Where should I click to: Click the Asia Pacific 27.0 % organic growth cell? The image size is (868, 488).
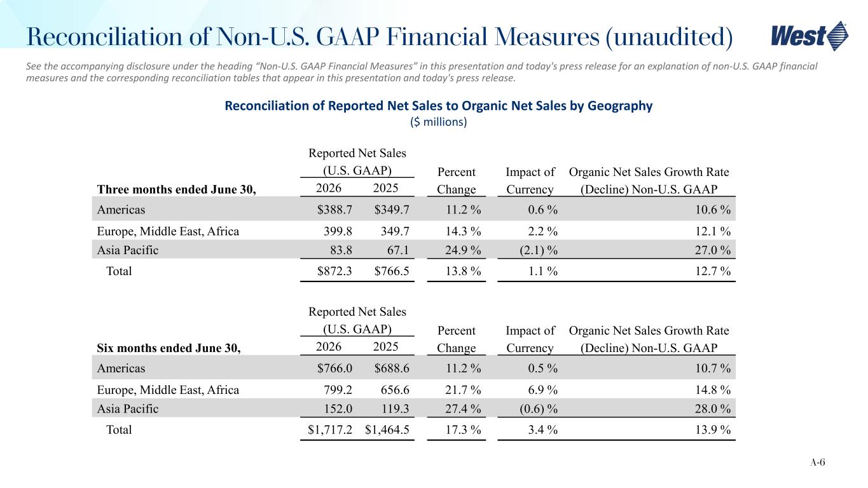712,250
